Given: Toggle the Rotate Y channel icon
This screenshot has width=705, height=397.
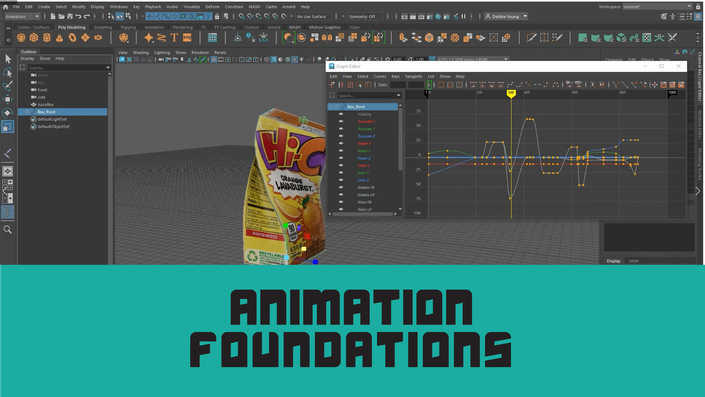Looking at the screenshot, I should (341, 151).
